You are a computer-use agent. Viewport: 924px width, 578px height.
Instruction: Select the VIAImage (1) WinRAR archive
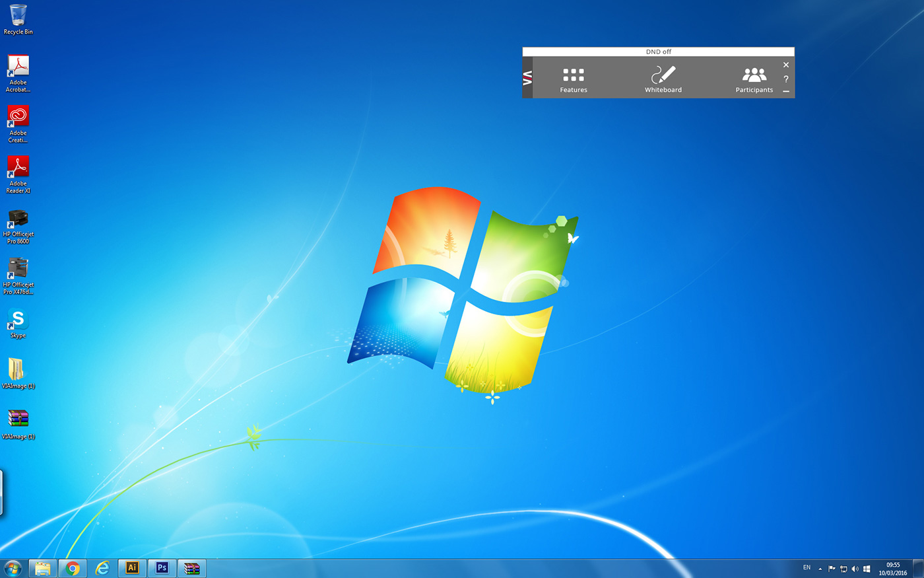pyautogui.click(x=18, y=424)
